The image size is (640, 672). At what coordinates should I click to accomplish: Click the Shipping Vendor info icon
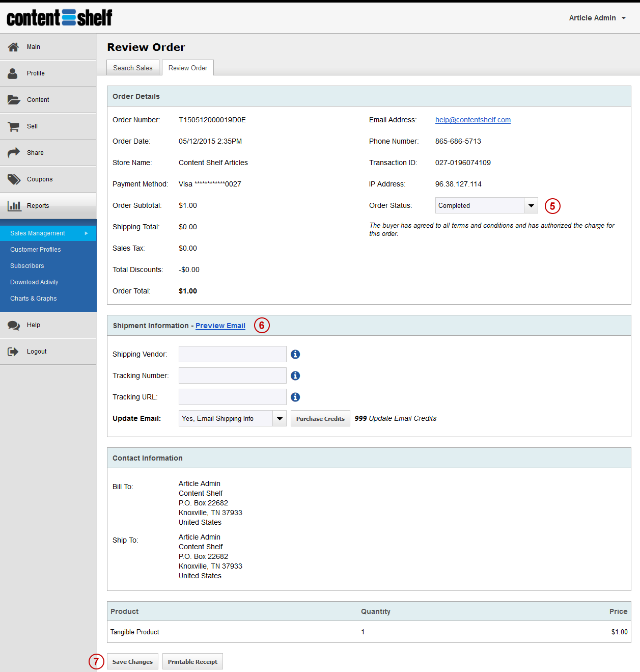coord(295,354)
